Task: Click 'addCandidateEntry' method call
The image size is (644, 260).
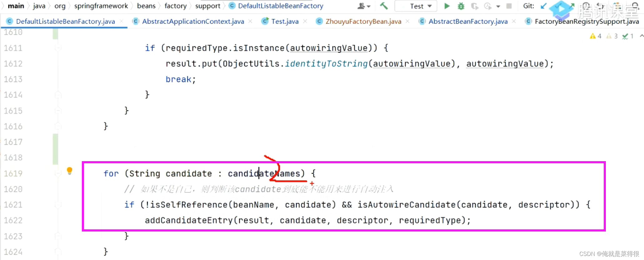Action: (x=189, y=220)
